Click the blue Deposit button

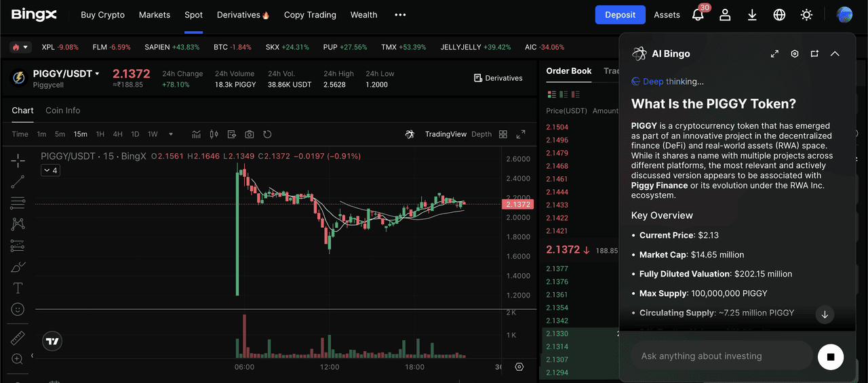(x=620, y=15)
